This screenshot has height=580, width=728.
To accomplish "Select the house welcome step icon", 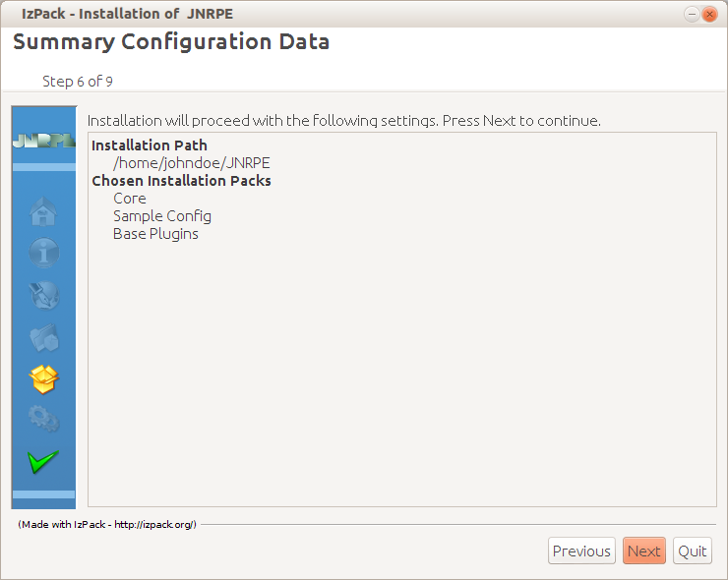I will (x=43, y=211).
